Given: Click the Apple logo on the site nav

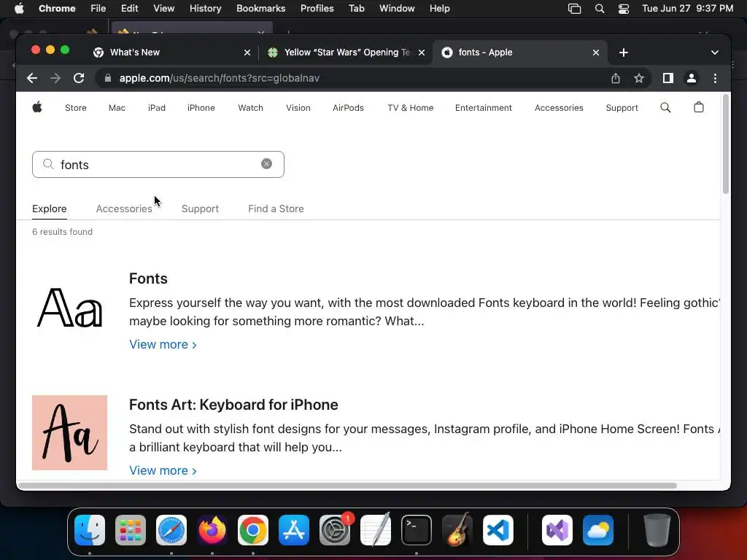Looking at the screenshot, I should pos(37,107).
